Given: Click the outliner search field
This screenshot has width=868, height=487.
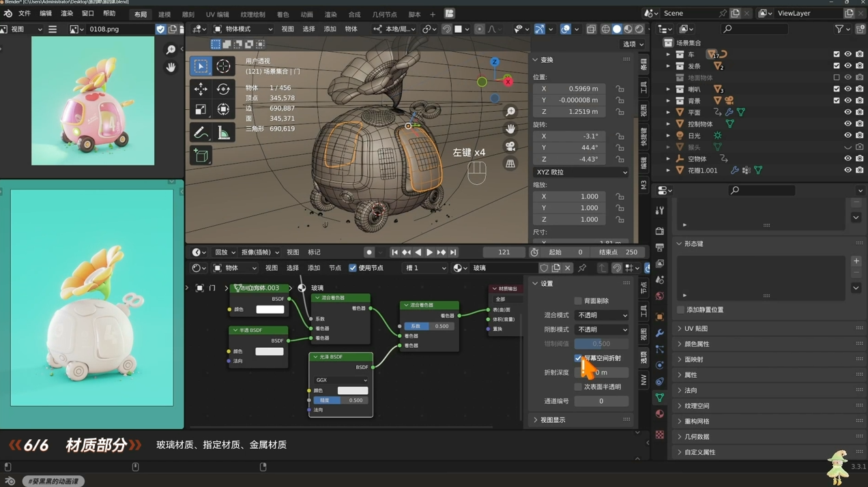Looking at the screenshot, I should 755,29.
